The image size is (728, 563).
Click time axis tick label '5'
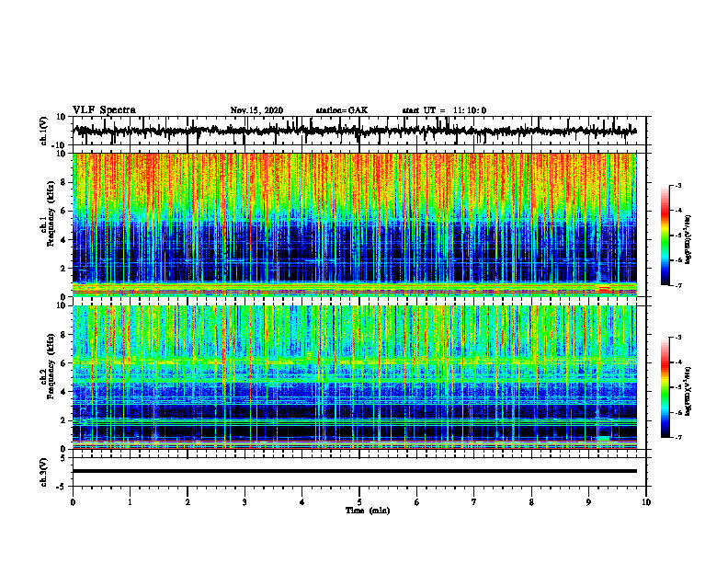click(359, 502)
